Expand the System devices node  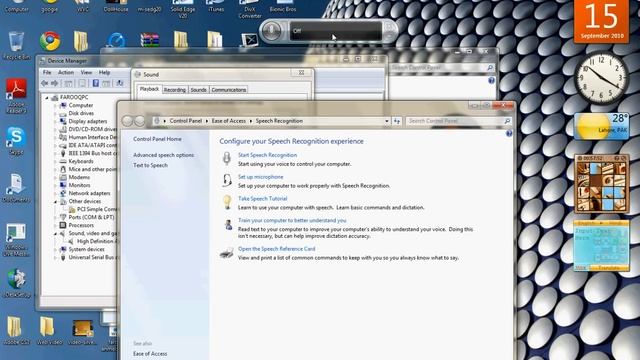[x=56, y=249]
